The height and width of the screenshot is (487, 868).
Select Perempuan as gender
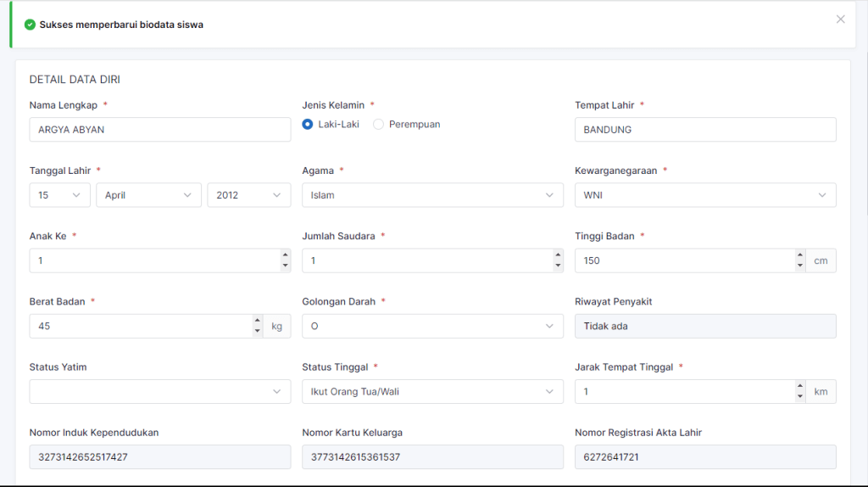click(379, 124)
